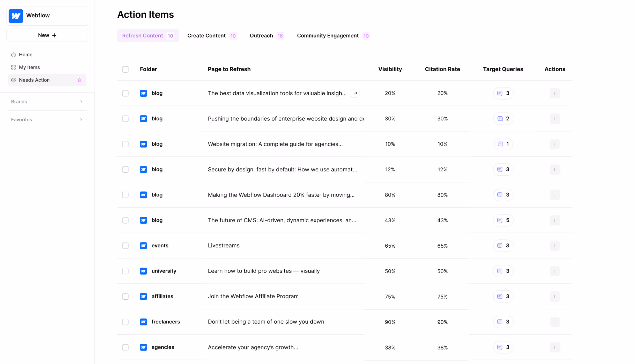
Task: Expand the Favorites section
Action: click(47, 119)
